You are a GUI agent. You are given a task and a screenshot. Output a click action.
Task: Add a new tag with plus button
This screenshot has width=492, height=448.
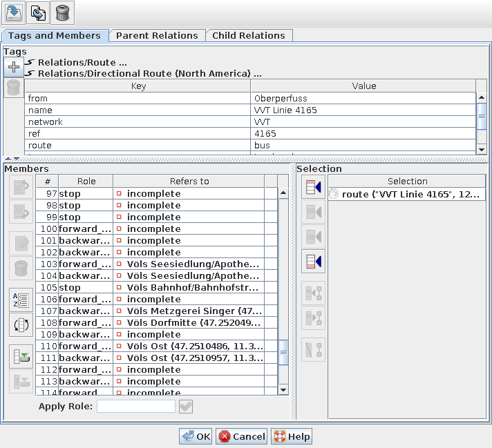pos(13,67)
